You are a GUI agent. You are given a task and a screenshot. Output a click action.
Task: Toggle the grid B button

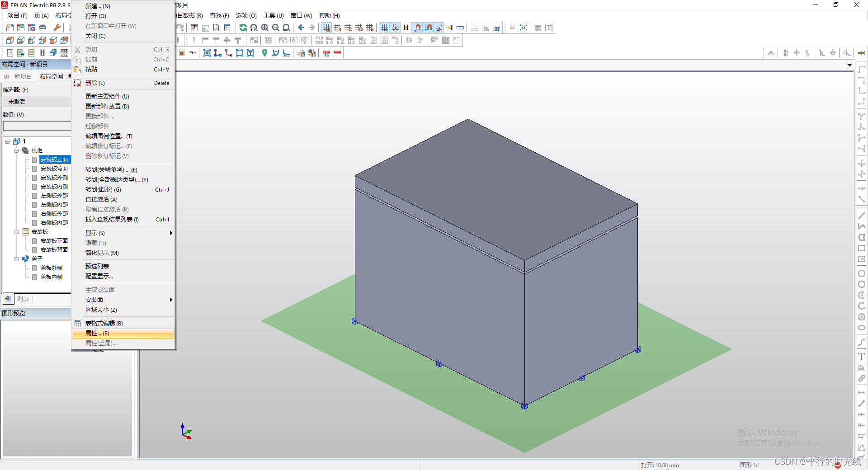(337, 28)
